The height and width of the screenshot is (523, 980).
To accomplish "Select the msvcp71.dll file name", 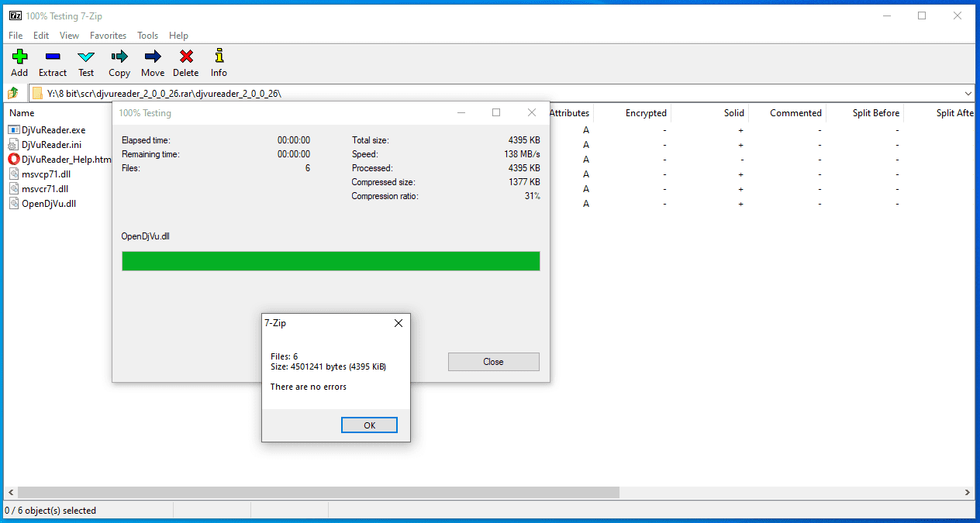I will coord(46,174).
